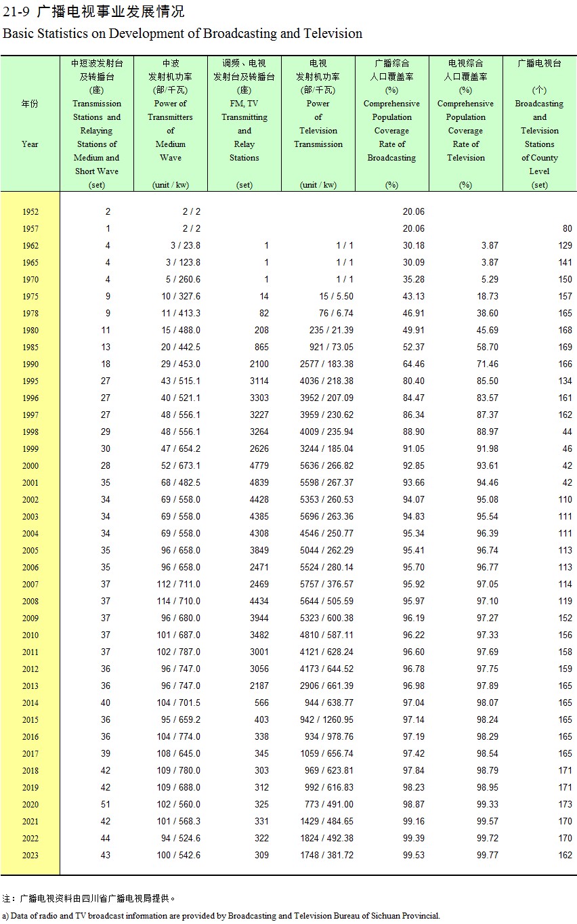Select FM TV stations value 2100

point(259,364)
